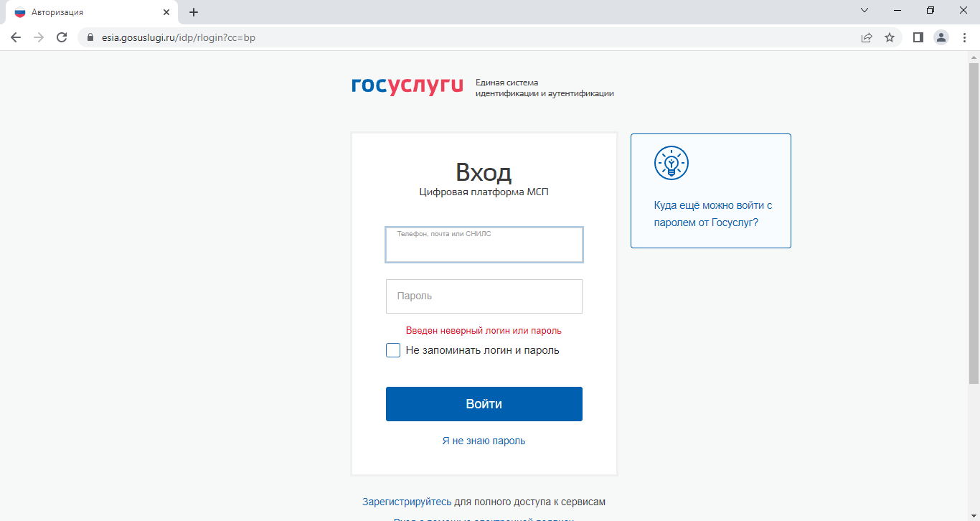Open Я не знаю пароль link
This screenshot has width=980, height=521.
(484, 441)
